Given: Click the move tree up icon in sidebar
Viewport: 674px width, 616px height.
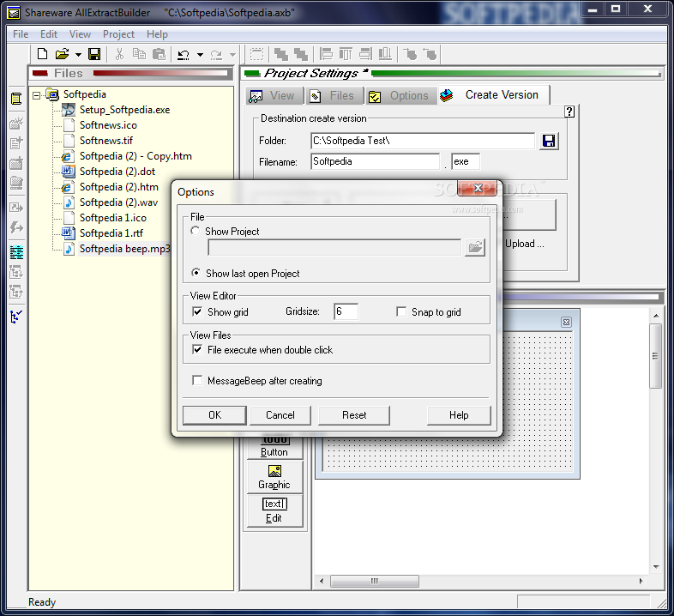Looking at the screenshot, I should [x=16, y=292].
